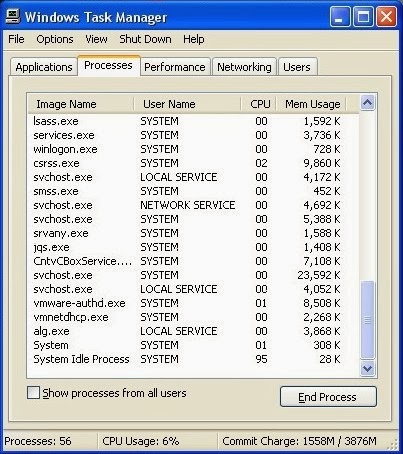This screenshot has height=454, width=403.
Task: Select the System Idle Process row
Action: click(193, 359)
